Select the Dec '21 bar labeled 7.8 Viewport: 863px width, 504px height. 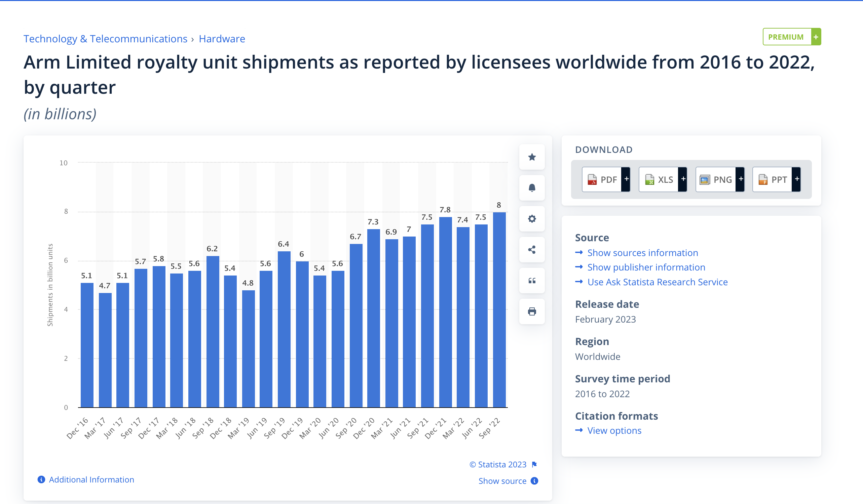tap(445, 312)
